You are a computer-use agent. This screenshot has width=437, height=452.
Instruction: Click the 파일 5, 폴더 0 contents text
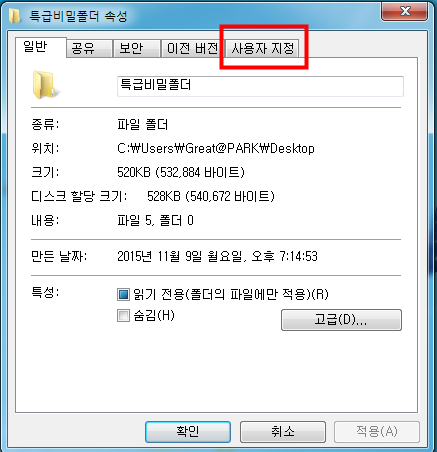coord(155,220)
